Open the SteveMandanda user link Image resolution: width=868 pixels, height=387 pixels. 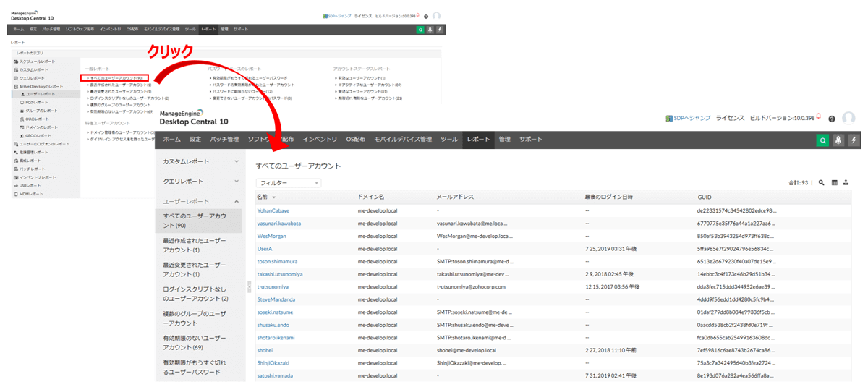click(x=276, y=299)
